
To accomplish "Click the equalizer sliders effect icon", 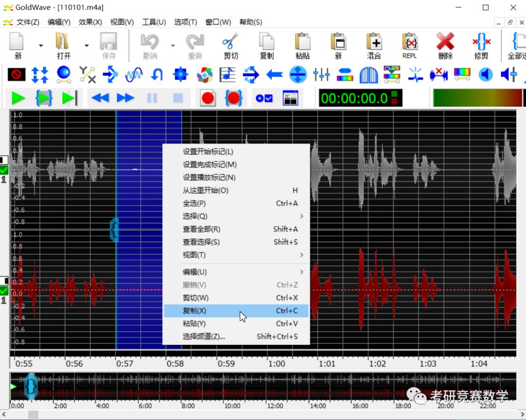I will 321,74.
